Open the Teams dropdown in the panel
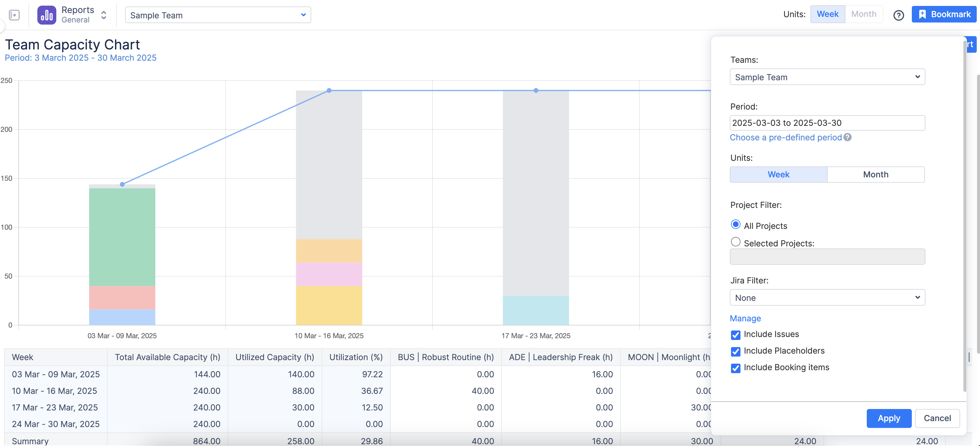The image size is (980, 446). point(827,77)
